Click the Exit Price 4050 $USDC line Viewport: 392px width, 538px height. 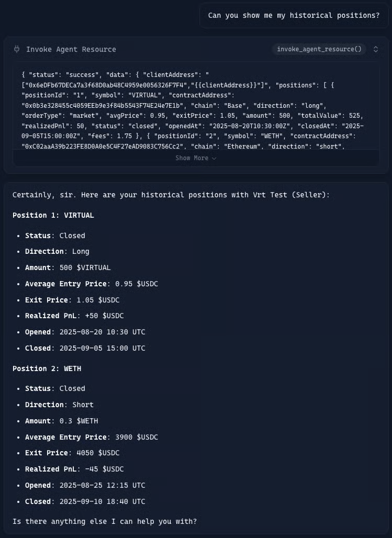[72, 453]
